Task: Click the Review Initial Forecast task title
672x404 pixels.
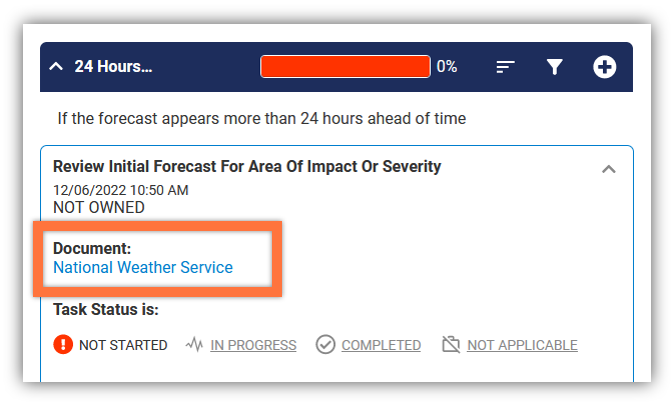Action: click(247, 166)
